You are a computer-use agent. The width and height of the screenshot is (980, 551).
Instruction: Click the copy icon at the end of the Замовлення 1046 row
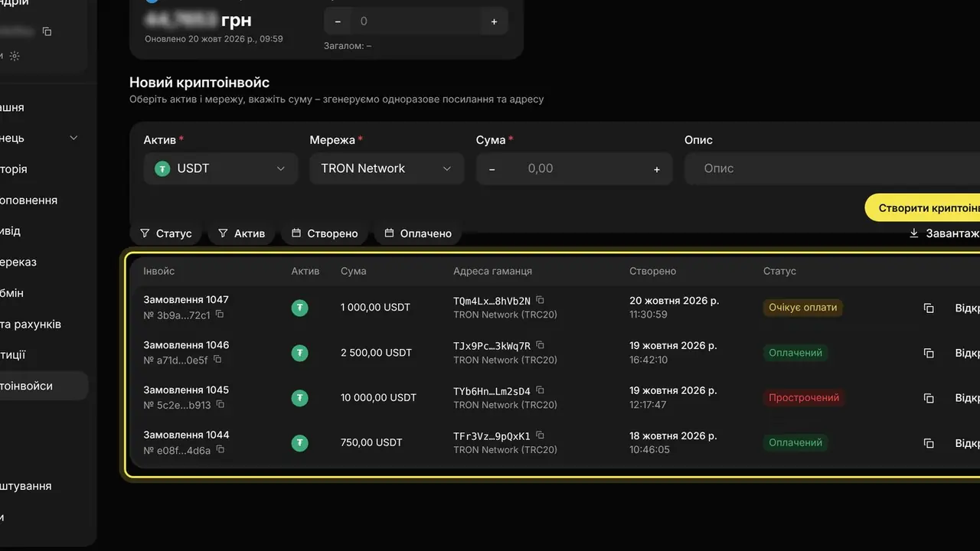[x=929, y=353]
